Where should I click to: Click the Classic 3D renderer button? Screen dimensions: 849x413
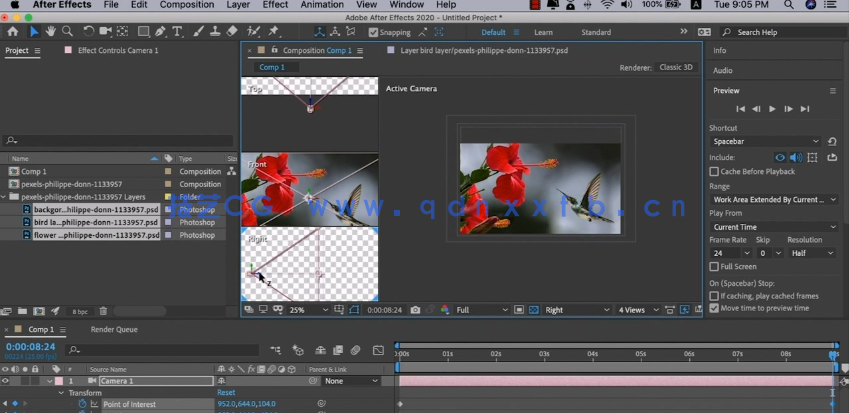coord(676,67)
